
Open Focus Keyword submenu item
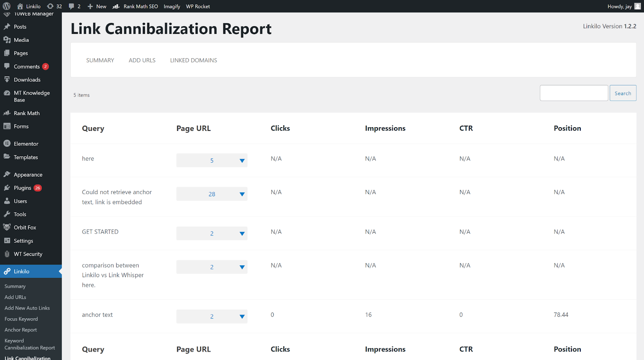21,319
